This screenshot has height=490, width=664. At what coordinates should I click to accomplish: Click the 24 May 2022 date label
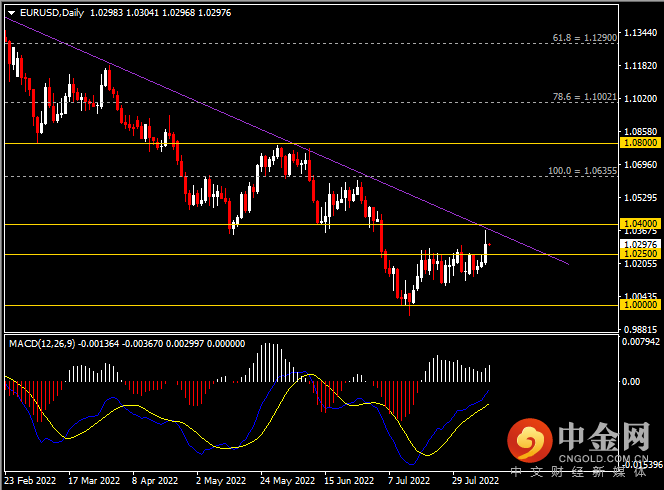point(288,481)
